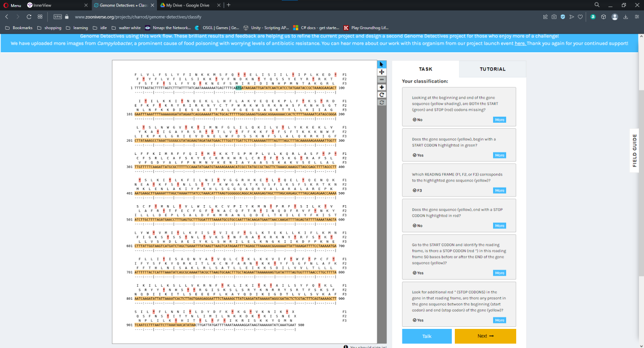
Task: Open the Opera Menu button
Action: [x=12, y=5]
